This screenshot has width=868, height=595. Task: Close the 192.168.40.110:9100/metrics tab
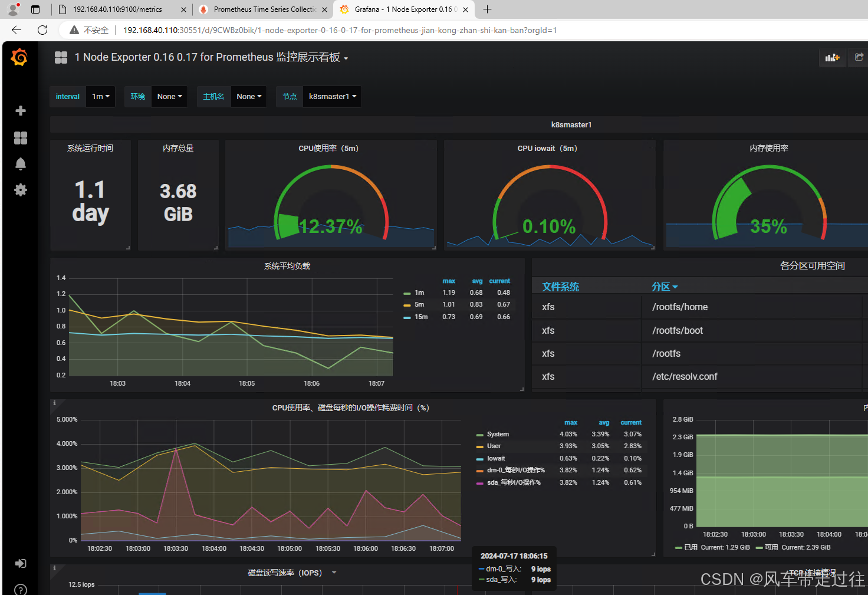point(183,9)
